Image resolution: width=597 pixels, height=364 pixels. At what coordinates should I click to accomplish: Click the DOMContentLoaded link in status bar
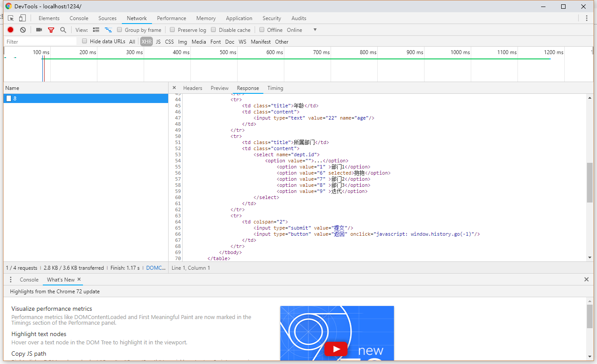(x=156, y=268)
